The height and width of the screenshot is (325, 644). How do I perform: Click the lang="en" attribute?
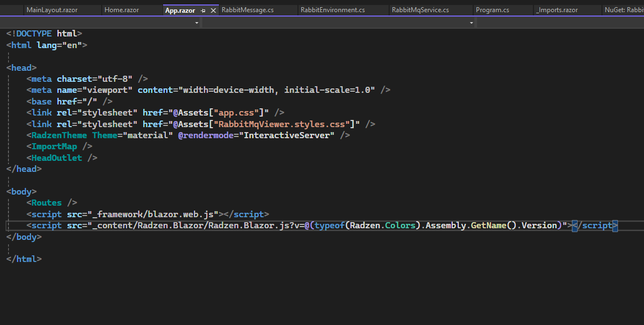(x=60, y=45)
